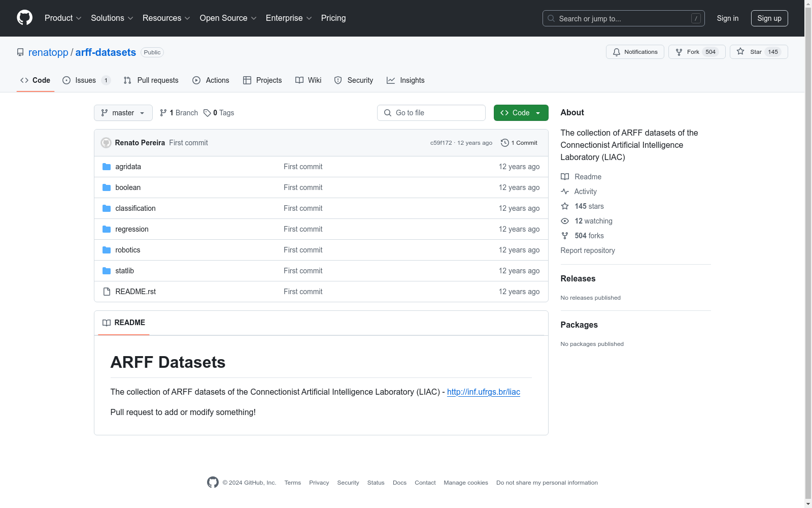Open the Wiki tab

tap(309, 80)
